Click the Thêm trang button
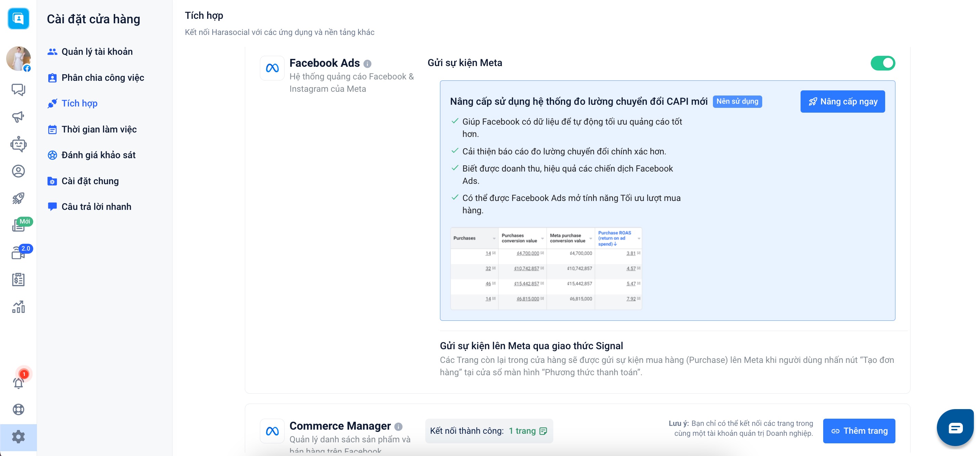Image resolution: width=980 pixels, height=456 pixels. (859, 431)
